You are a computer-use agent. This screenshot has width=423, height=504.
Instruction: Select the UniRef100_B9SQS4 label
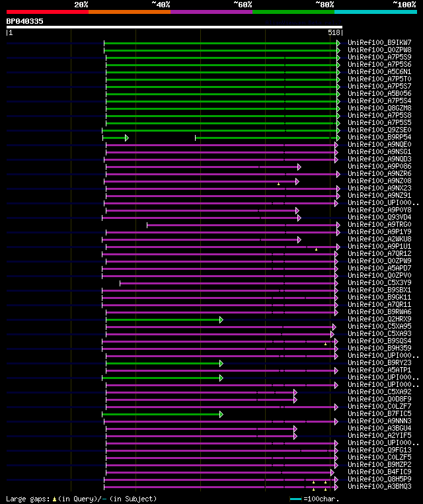click(x=379, y=341)
